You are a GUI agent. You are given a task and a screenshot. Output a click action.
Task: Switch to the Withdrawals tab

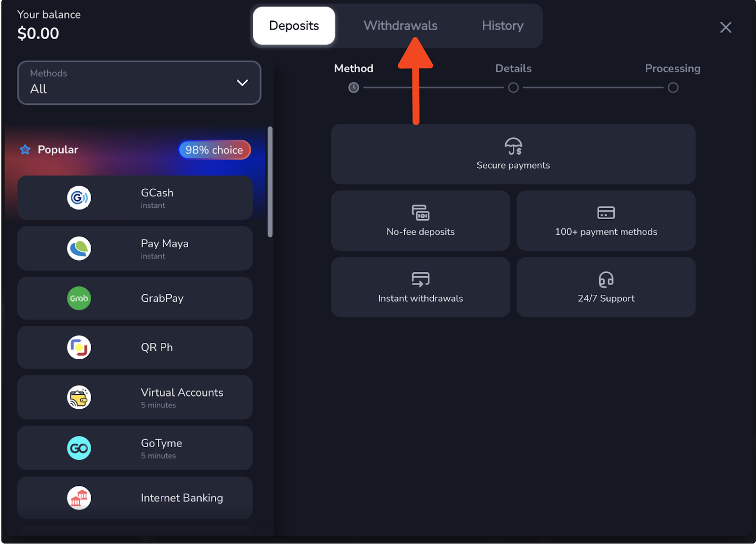tap(400, 25)
